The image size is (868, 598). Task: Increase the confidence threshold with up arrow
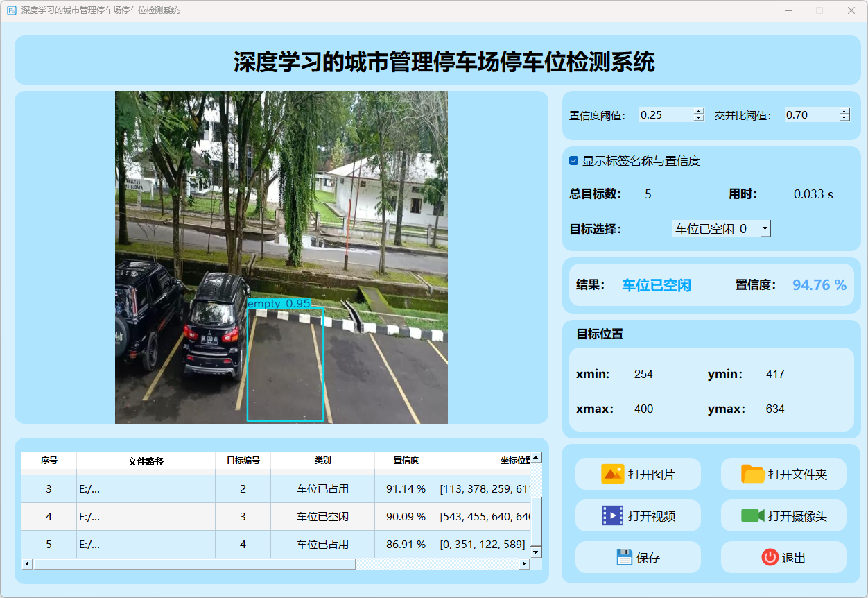pos(698,111)
